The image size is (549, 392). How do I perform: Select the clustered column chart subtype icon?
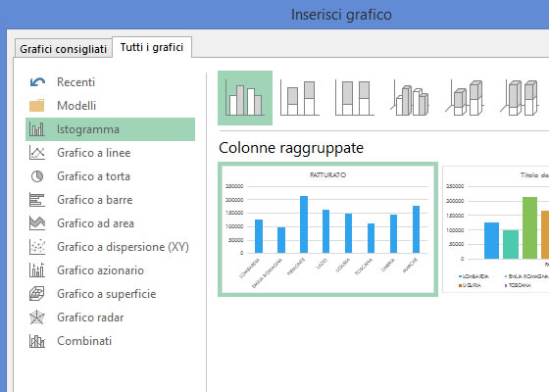coord(245,98)
